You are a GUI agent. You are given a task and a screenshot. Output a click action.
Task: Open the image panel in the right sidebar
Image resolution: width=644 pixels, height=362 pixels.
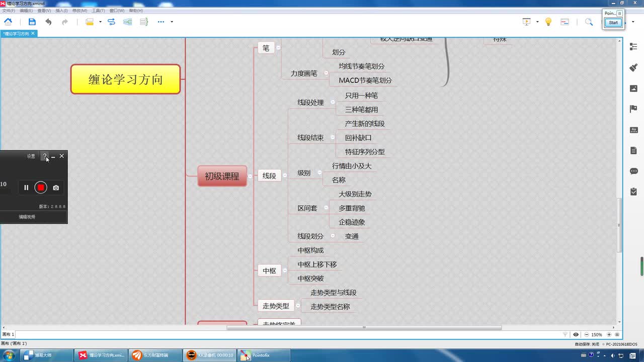633,88
